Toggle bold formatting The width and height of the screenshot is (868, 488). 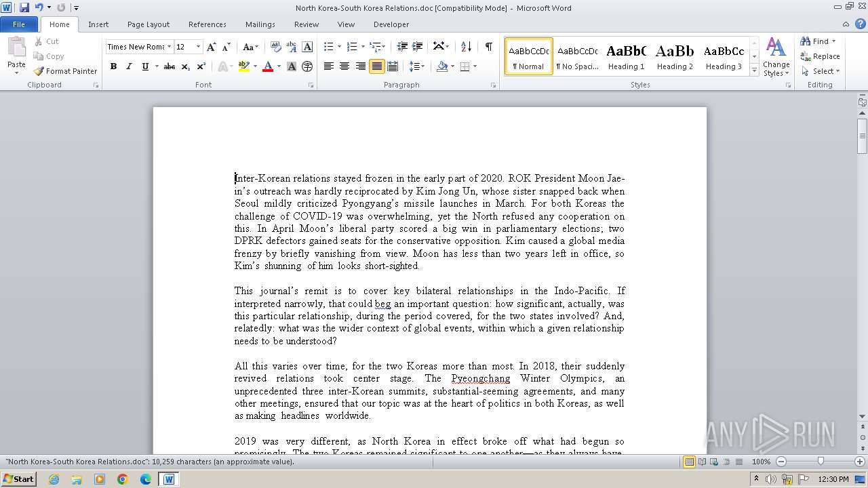tap(113, 66)
